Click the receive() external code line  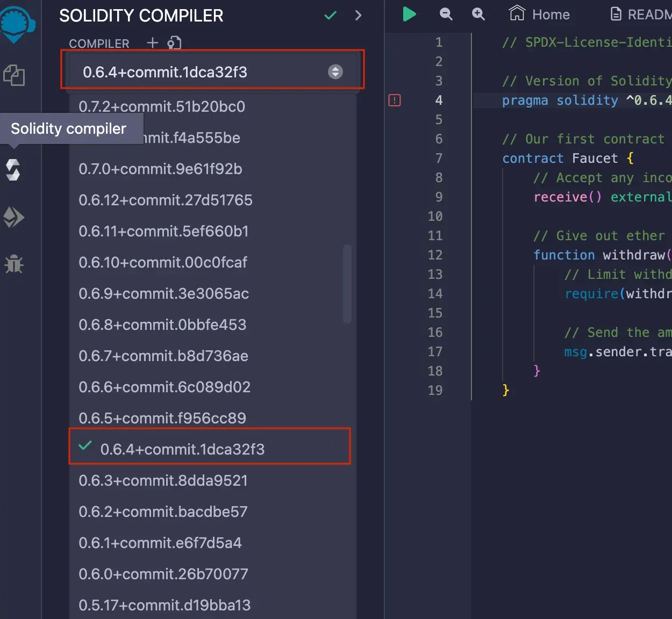pos(603,197)
